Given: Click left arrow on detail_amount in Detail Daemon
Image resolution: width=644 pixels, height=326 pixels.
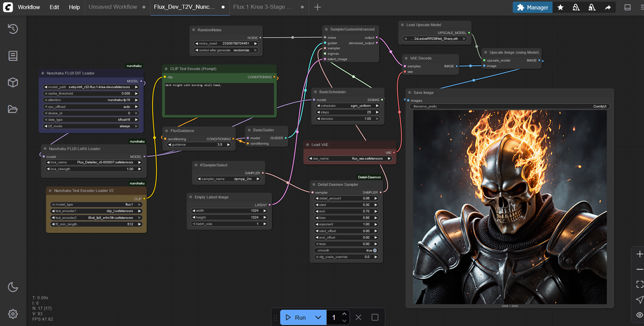Looking at the screenshot, I should click(x=317, y=198).
